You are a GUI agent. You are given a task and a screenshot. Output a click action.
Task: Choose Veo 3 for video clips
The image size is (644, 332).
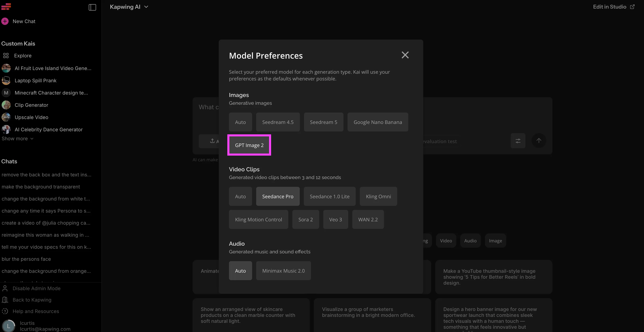[335, 219]
